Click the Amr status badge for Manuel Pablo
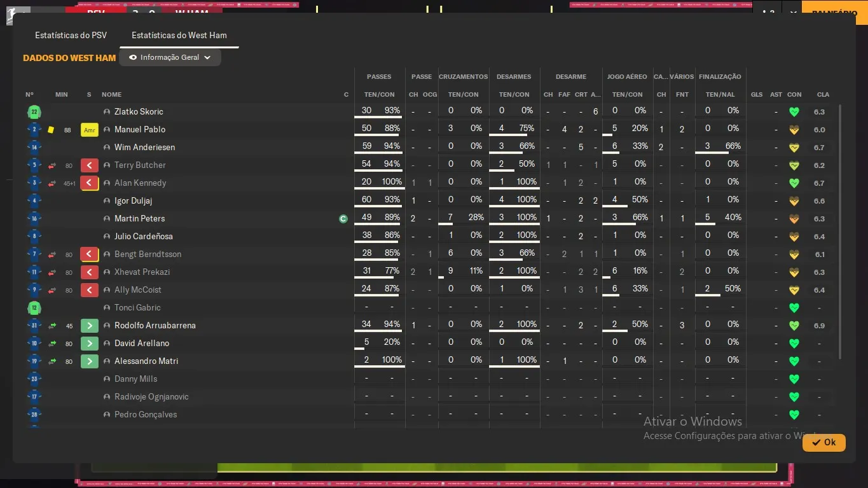Image resolution: width=868 pixels, height=488 pixels. click(89, 130)
